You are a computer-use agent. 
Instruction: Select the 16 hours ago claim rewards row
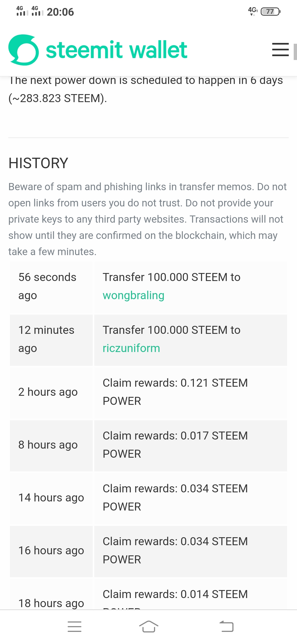pos(148,551)
